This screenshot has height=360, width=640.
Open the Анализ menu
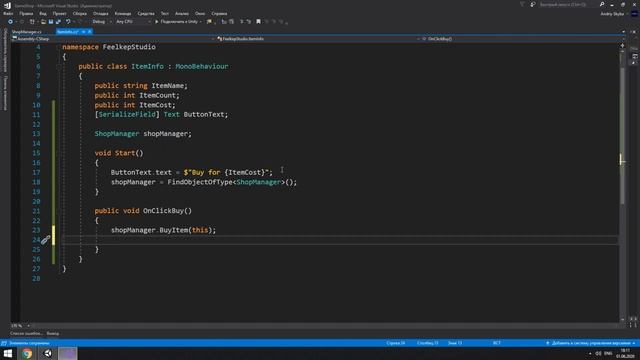pos(182,13)
